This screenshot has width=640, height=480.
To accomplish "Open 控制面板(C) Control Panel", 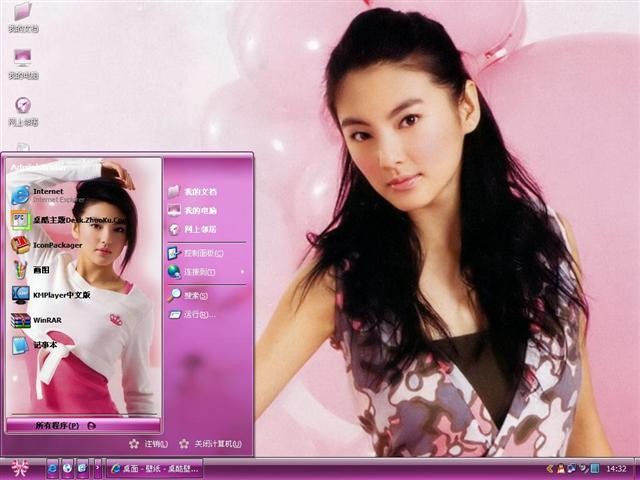I will pyautogui.click(x=196, y=253).
